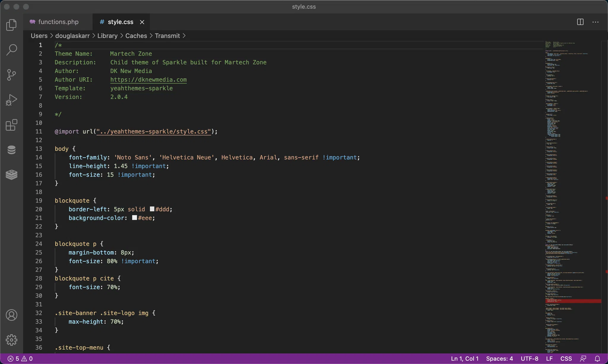Open the Accounts icon in the activity bar
Image resolution: width=608 pixels, height=364 pixels.
click(x=11, y=315)
